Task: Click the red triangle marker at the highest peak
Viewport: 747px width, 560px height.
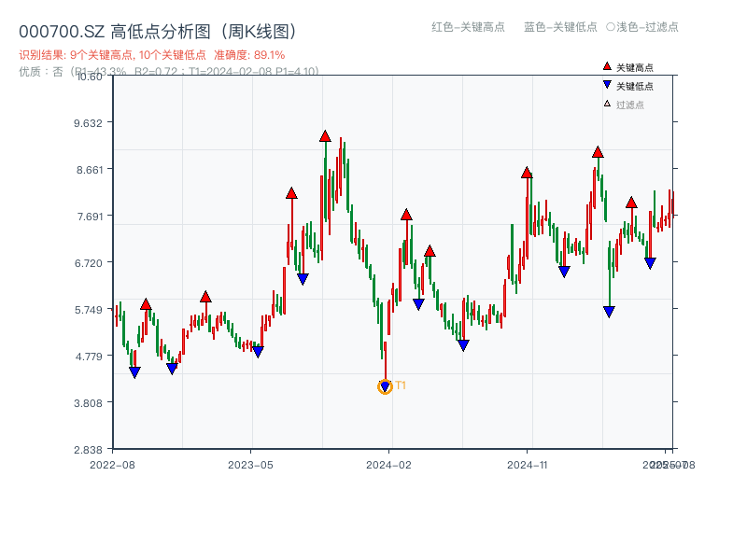Action: pyautogui.click(x=324, y=135)
